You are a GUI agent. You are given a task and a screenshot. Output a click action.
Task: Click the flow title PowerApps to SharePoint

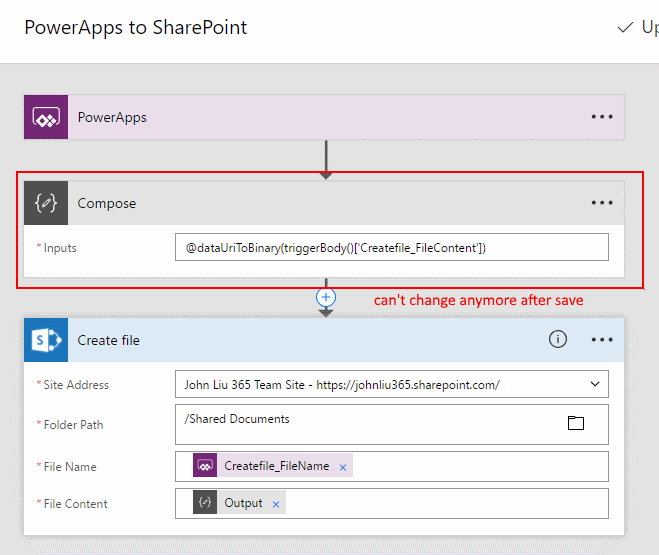pyautogui.click(x=135, y=27)
